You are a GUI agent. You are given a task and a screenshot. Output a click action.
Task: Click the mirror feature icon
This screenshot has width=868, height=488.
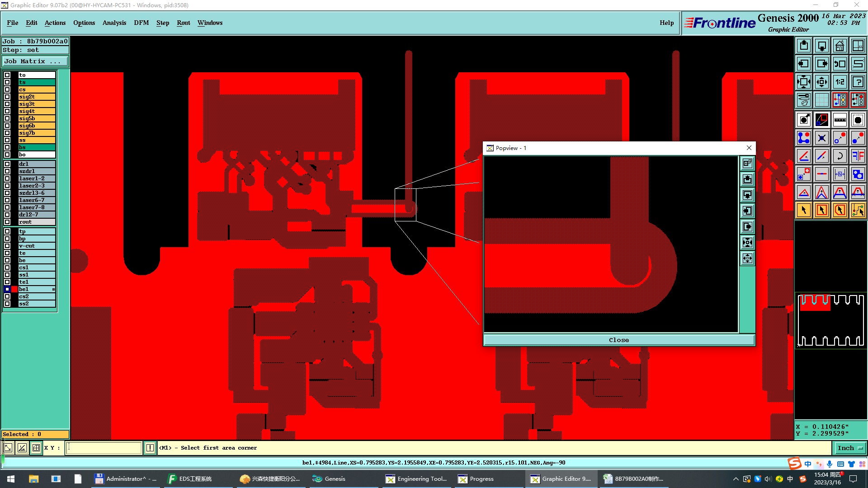coord(858,156)
